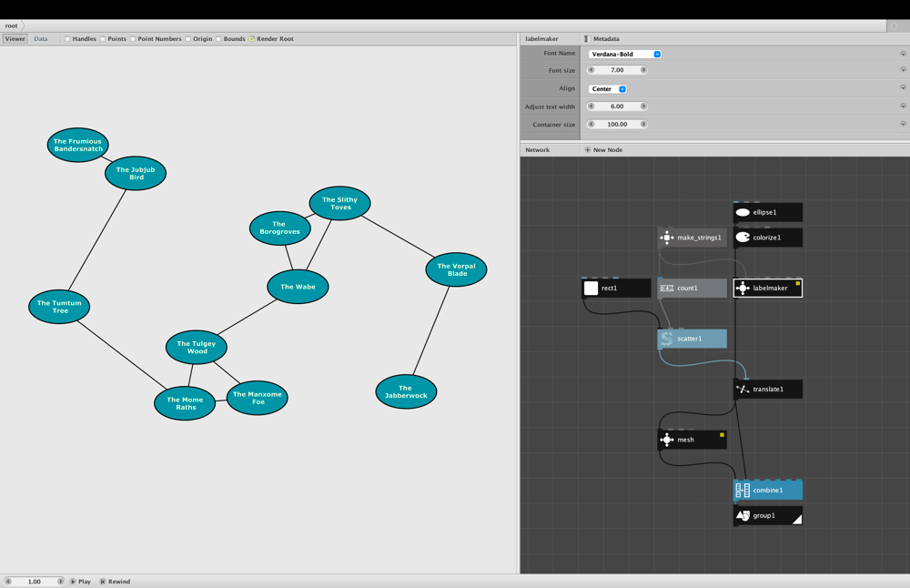Click the New Node plus icon
This screenshot has height=588, width=910.
tap(587, 150)
